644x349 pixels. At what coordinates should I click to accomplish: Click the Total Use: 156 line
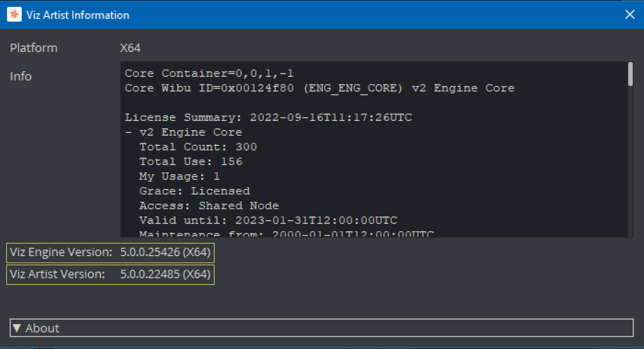click(191, 162)
